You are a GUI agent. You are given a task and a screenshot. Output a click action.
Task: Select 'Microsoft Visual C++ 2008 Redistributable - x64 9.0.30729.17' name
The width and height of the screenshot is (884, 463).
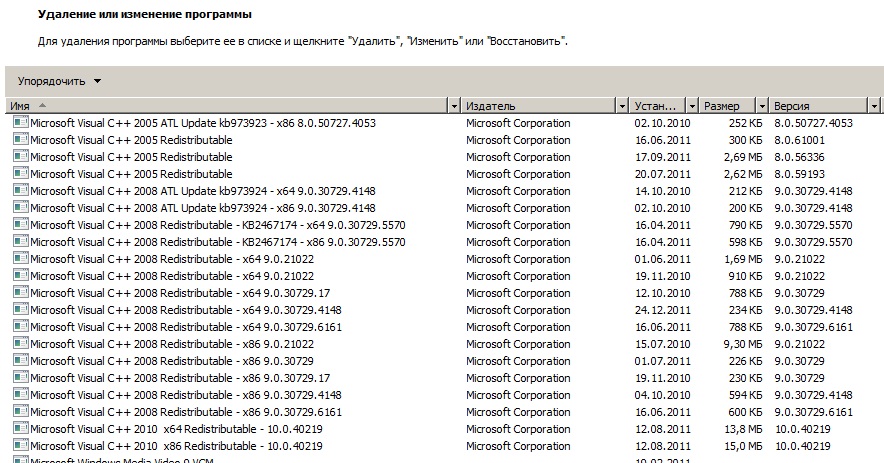click(x=180, y=293)
